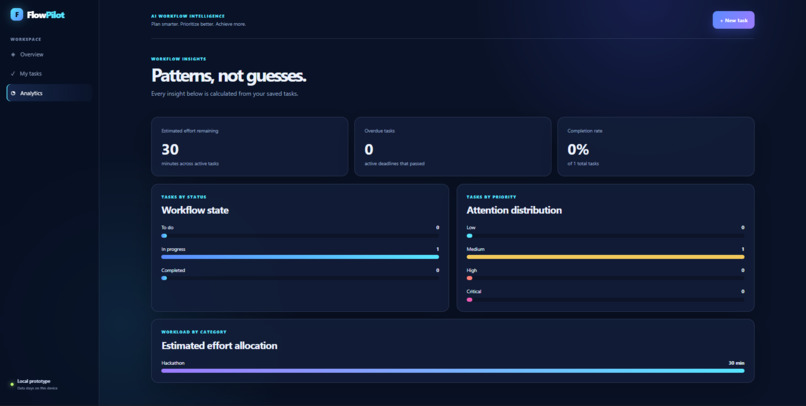Click the 'TASKS BY STATUS' label

point(184,197)
